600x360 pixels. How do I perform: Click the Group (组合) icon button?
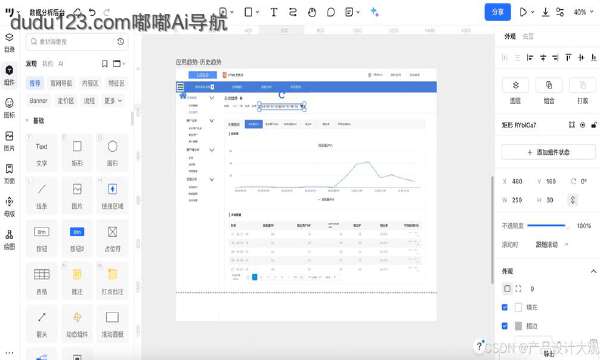549,91
